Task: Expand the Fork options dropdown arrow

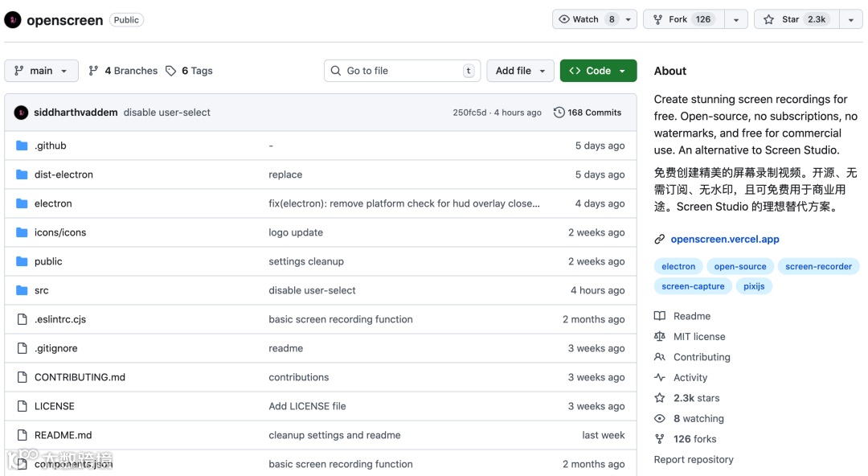Action: click(x=736, y=19)
